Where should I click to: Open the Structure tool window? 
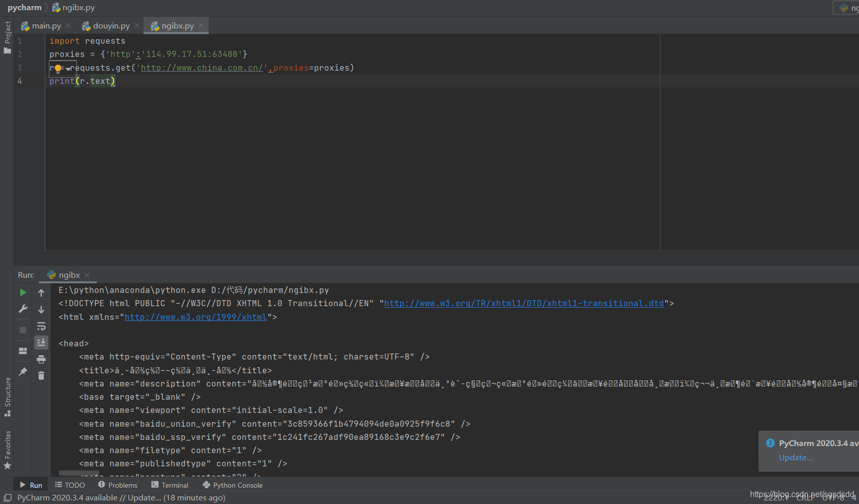tap(7, 397)
